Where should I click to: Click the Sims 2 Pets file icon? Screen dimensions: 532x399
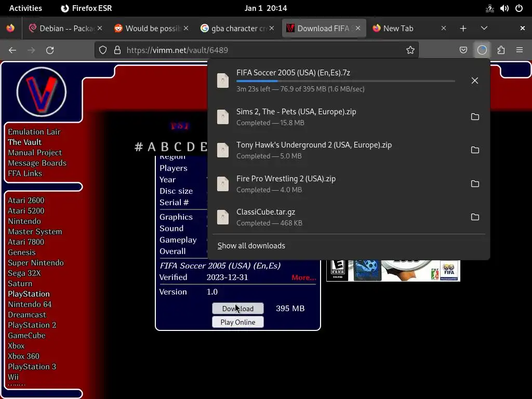223,117
